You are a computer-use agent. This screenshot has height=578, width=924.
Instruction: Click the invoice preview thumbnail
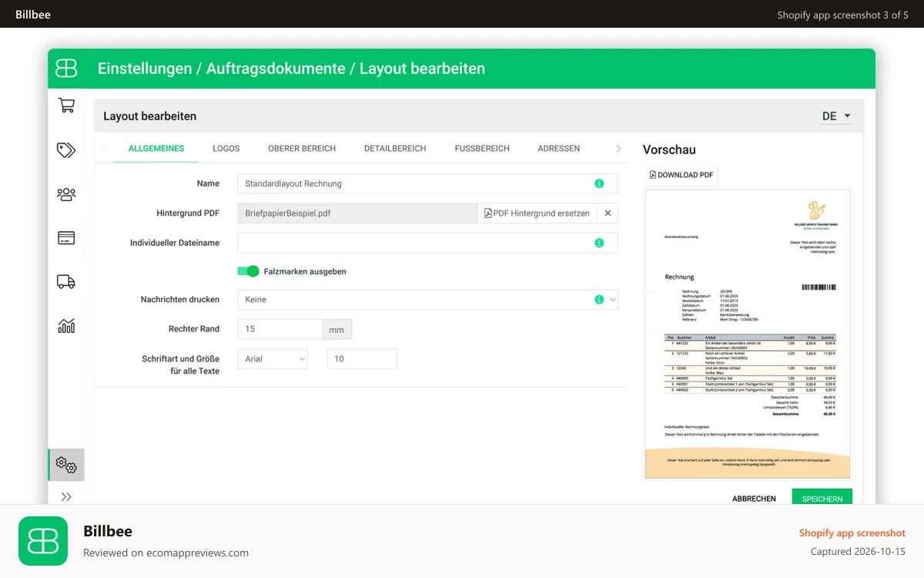coord(748,334)
